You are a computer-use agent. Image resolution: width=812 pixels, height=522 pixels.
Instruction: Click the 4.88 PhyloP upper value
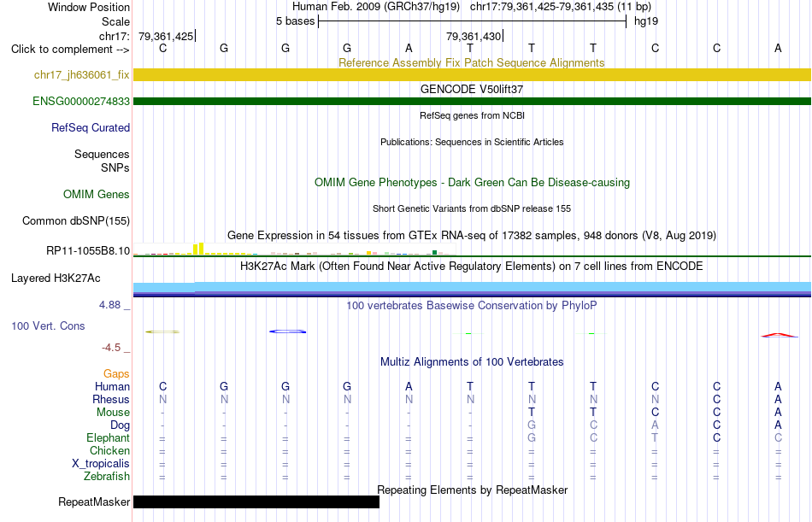point(109,305)
